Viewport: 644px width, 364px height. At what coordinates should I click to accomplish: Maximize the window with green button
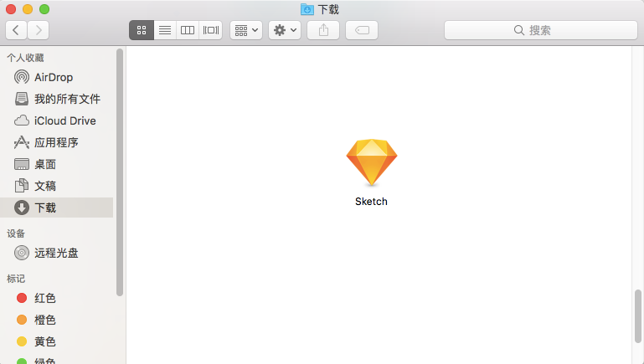coord(44,9)
